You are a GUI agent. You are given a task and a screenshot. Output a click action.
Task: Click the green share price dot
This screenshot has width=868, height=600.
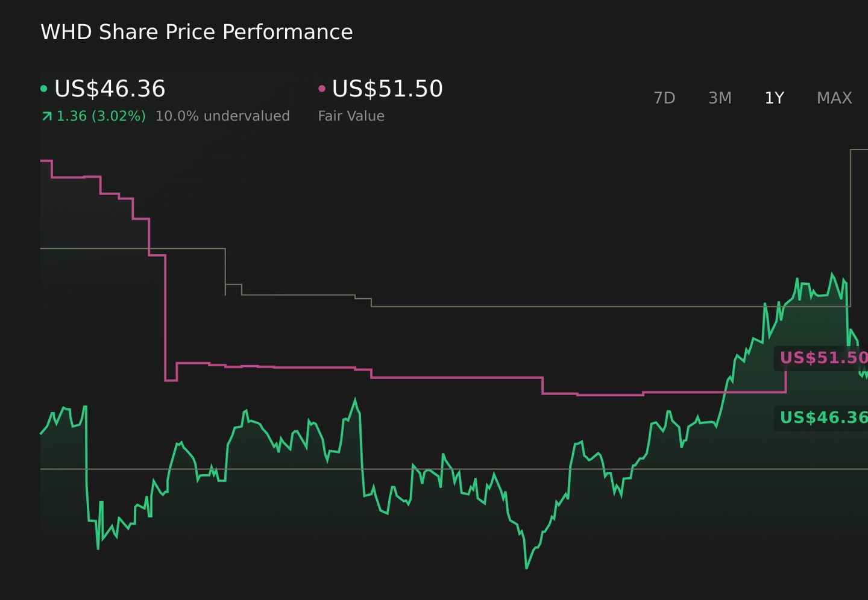[43, 89]
